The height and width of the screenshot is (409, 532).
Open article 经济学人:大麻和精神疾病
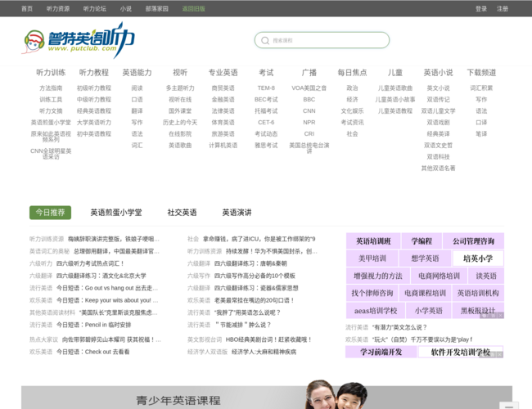tap(264, 352)
